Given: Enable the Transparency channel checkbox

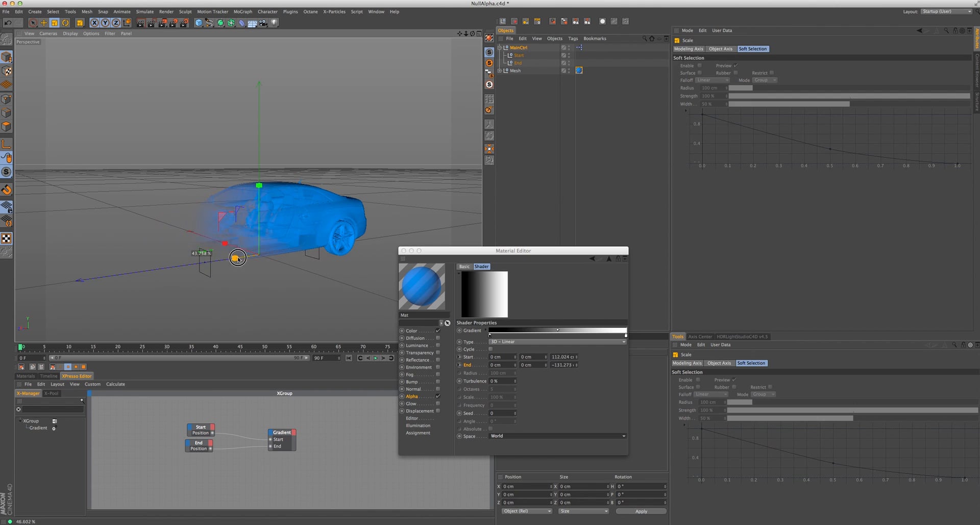Looking at the screenshot, I should click(438, 352).
